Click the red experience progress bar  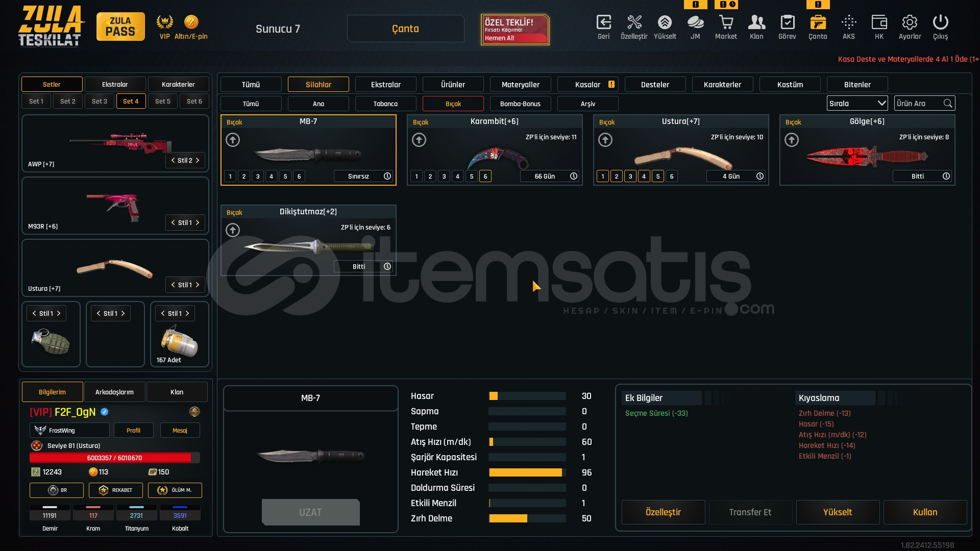pos(114,458)
